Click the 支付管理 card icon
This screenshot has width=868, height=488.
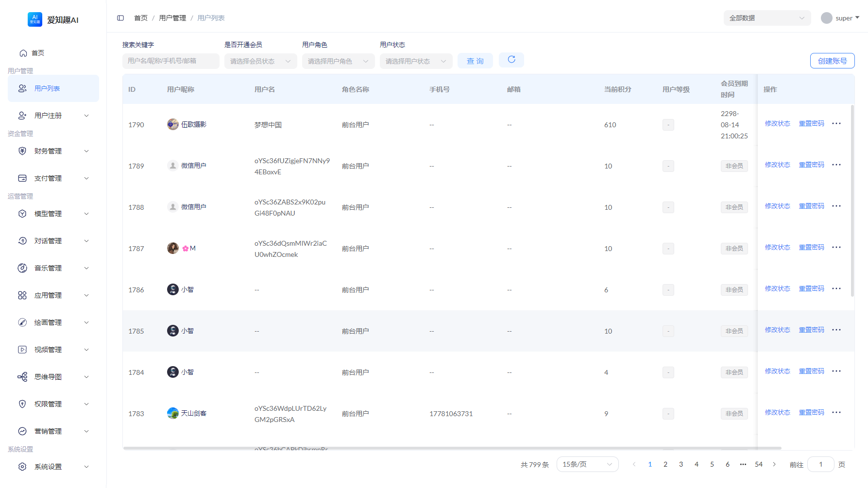pos(22,178)
